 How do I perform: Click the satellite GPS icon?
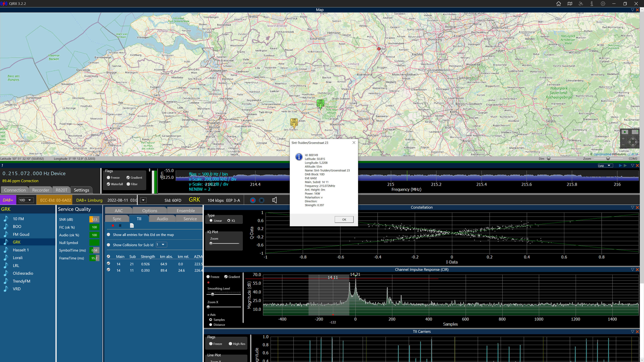581,4
